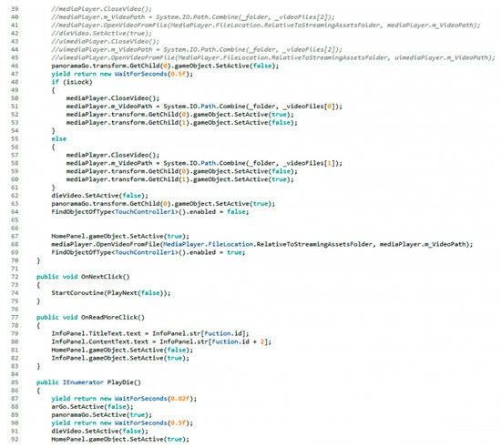This screenshot has height=448, width=501.
Task: Place cursor on the 'if (isLock)' statement
Action: click(72, 82)
